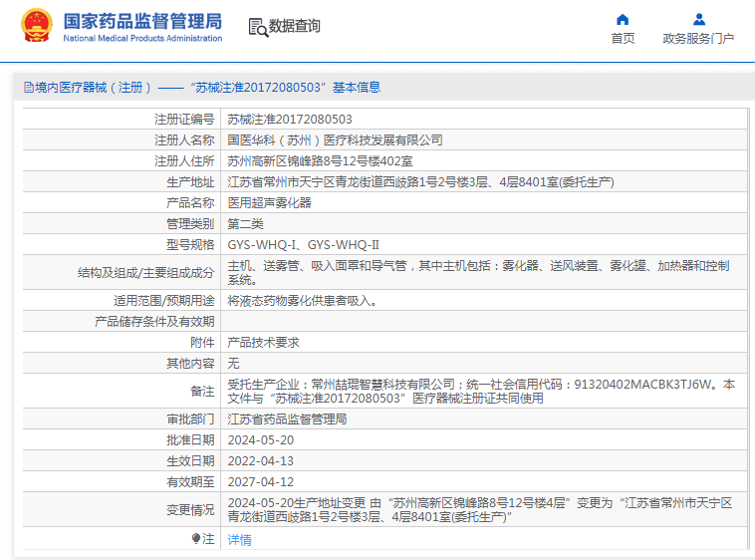Select attachment value 产品技术要求
The height and width of the screenshot is (560, 755).
[x=263, y=343]
